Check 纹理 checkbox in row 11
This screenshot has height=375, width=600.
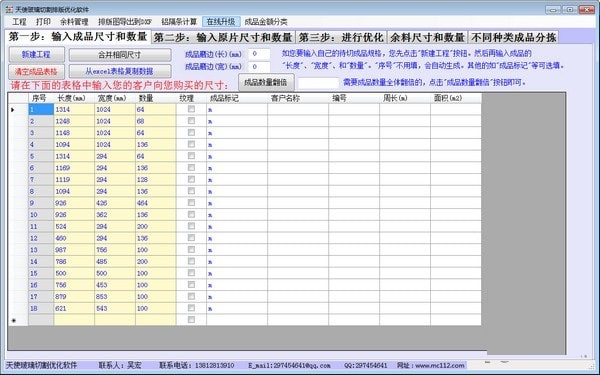tap(191, 226)
